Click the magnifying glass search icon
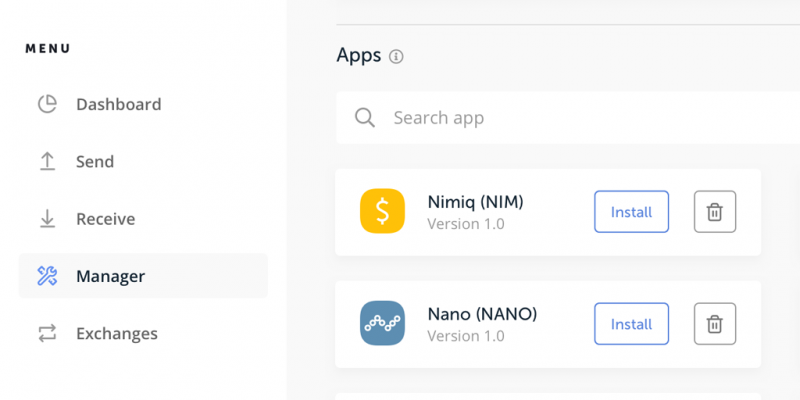Image resolution: width=800 pixels, height=400 pixels. coord(365,118)
